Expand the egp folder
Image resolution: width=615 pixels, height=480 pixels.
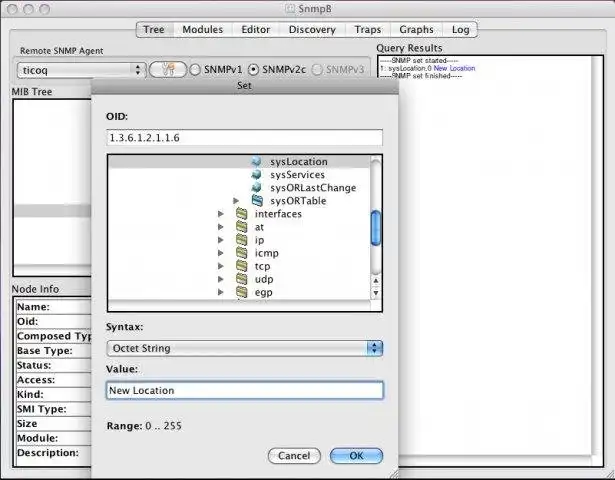pyautogui.click(x=220, y=292)
